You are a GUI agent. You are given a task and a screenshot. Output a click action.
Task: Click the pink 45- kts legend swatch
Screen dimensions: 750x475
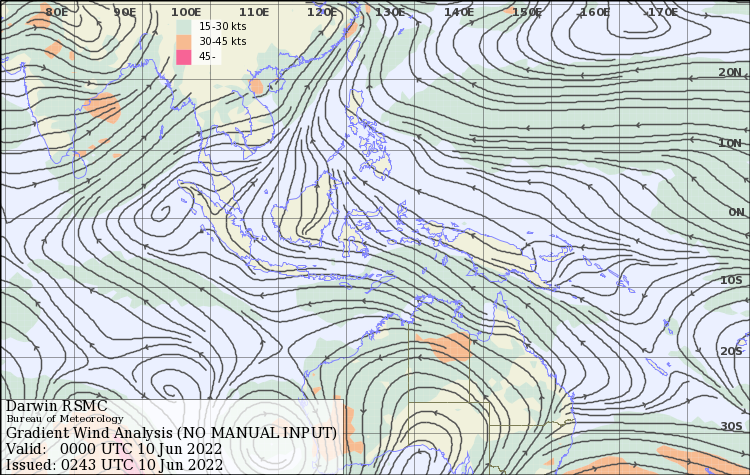(183, 57)
